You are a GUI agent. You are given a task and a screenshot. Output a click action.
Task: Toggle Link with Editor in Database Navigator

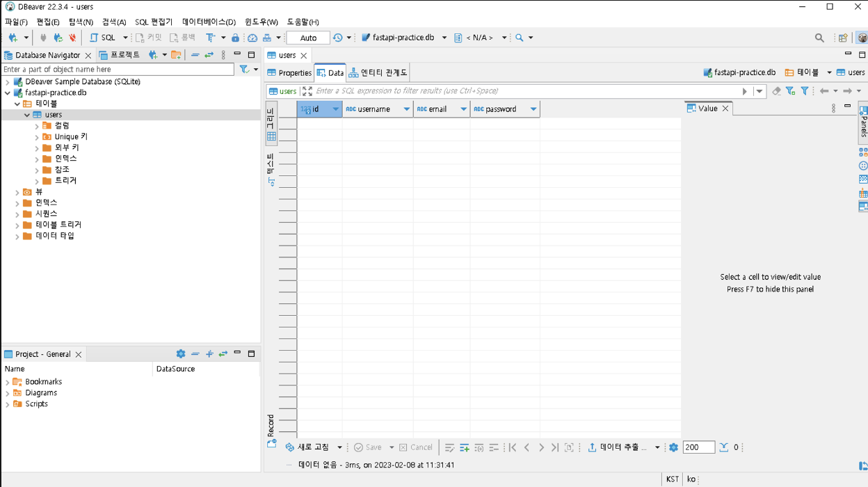(209, 55)
